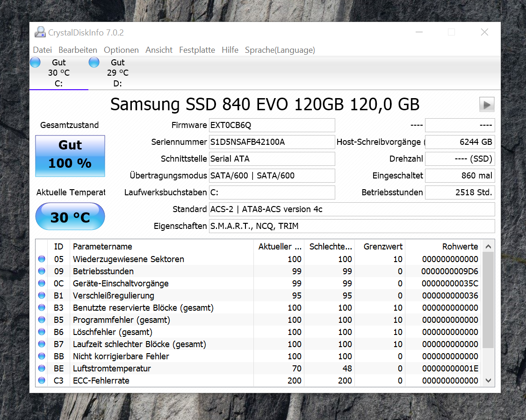Open the Hilfe menu
Viewport: 526px width, 420px height.
click(230, 50)
